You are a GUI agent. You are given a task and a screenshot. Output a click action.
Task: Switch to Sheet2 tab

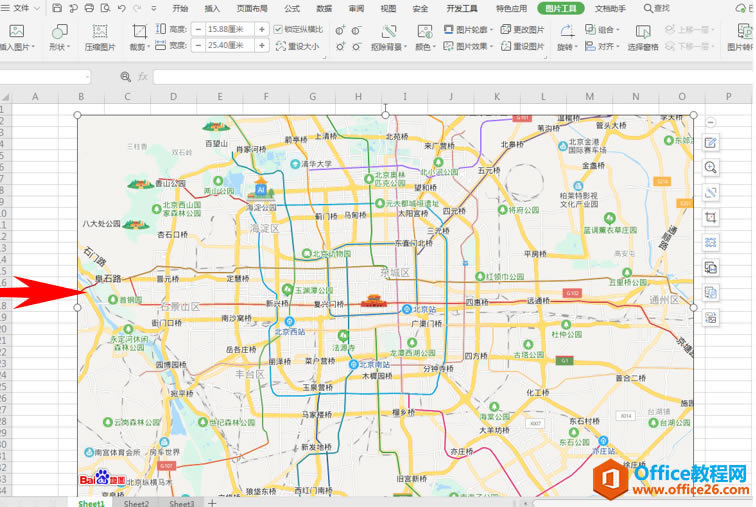(136, 503)
